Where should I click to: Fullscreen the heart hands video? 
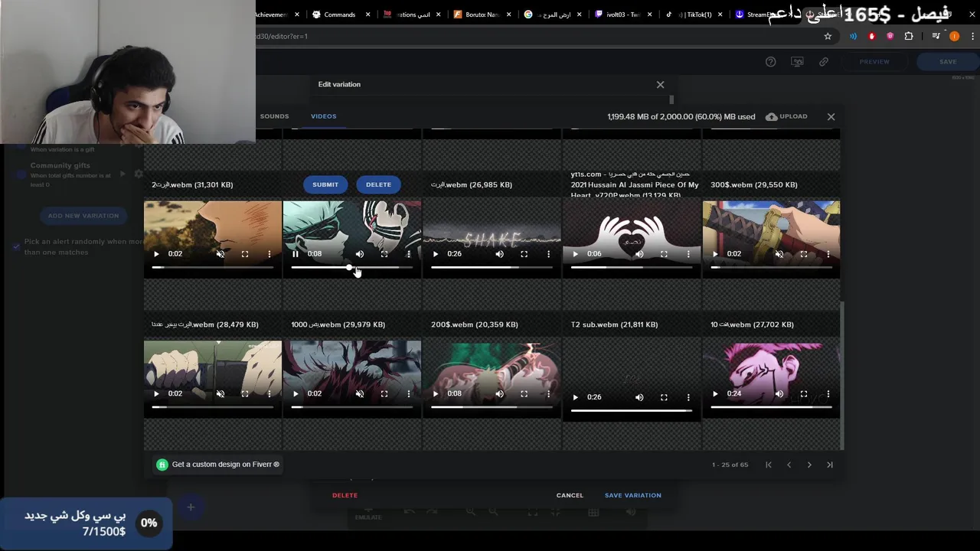[664, 254]
